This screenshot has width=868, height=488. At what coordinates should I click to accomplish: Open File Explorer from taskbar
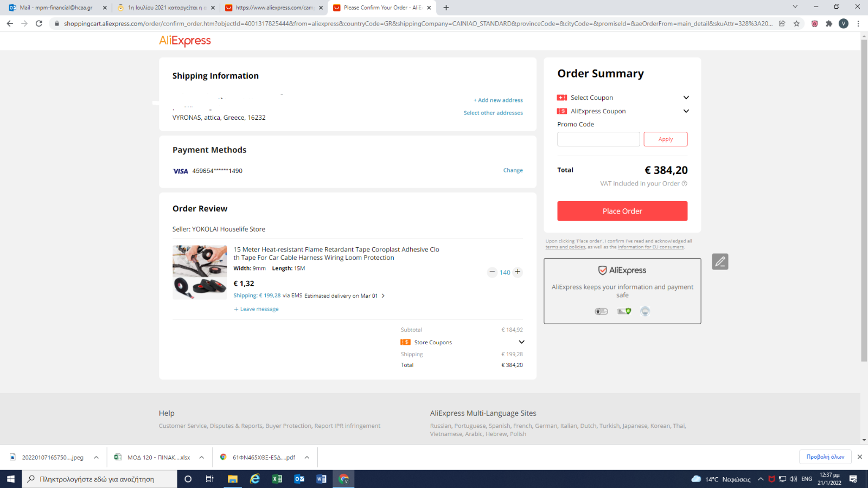point(233,479)
